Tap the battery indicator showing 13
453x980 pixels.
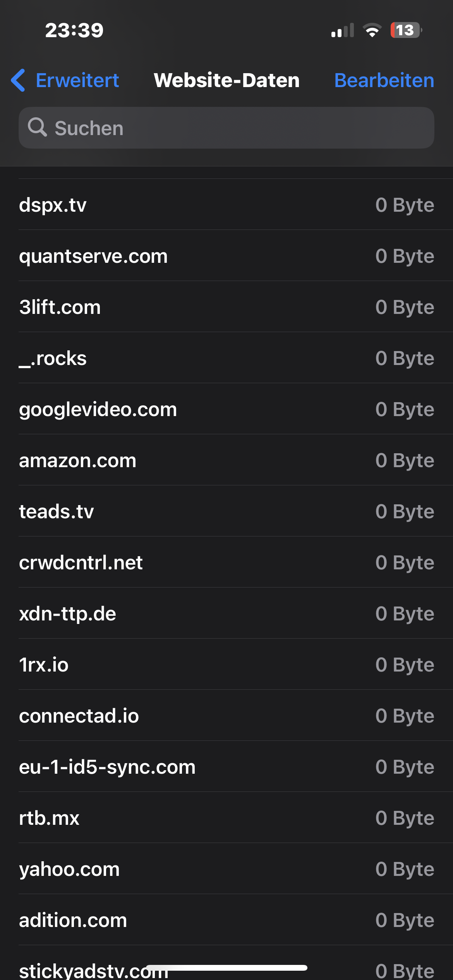point(405,31)
